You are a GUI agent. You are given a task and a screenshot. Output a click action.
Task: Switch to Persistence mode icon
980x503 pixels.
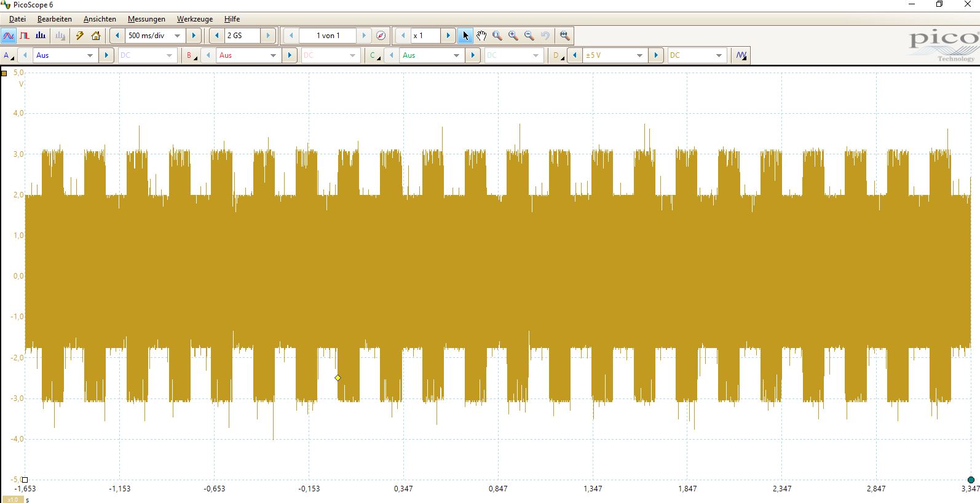pyautogui.click(x=25, y=36)
